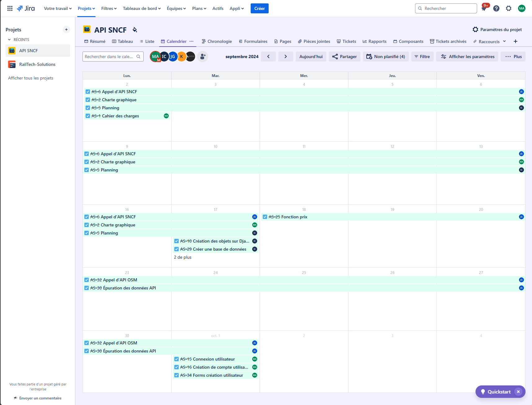The width and height of the screenshot is (532, 405).
Task: Open the Tableaux de bord dropdown
Action: coord(142,8)
